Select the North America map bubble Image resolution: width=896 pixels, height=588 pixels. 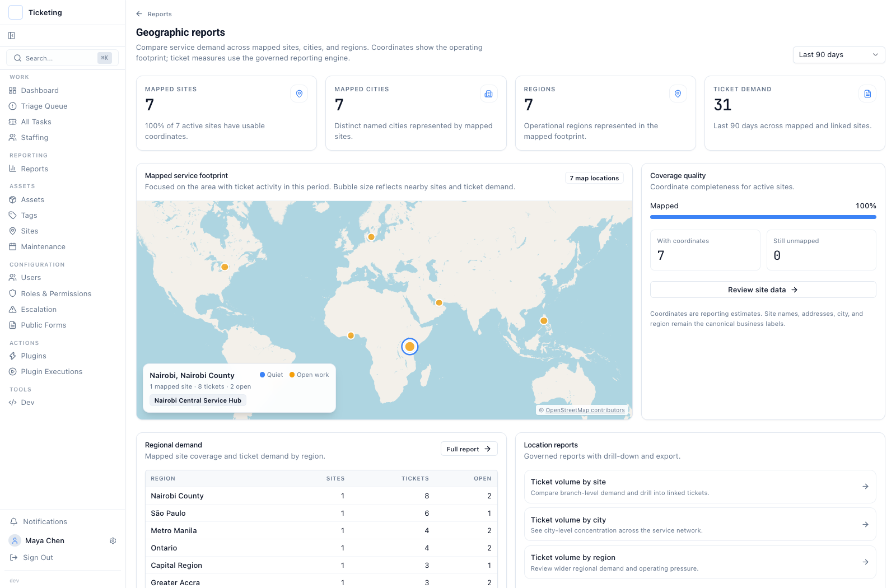tap(225, 267)
